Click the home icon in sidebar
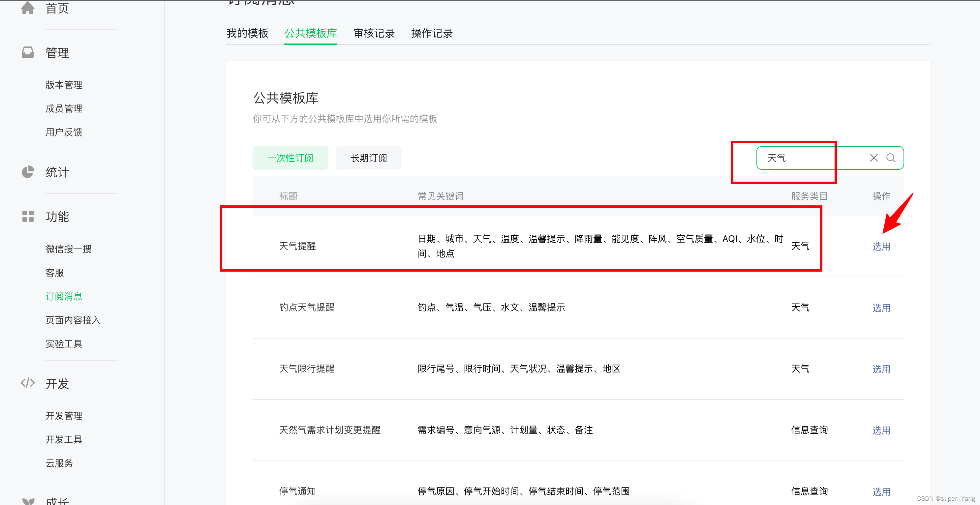980x505 pixels. point(27,8)
